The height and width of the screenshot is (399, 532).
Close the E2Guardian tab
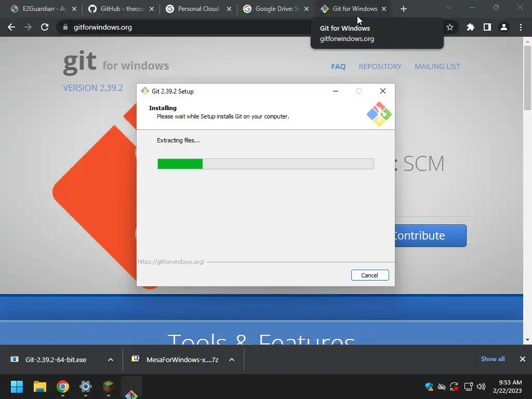click(74, 9)
